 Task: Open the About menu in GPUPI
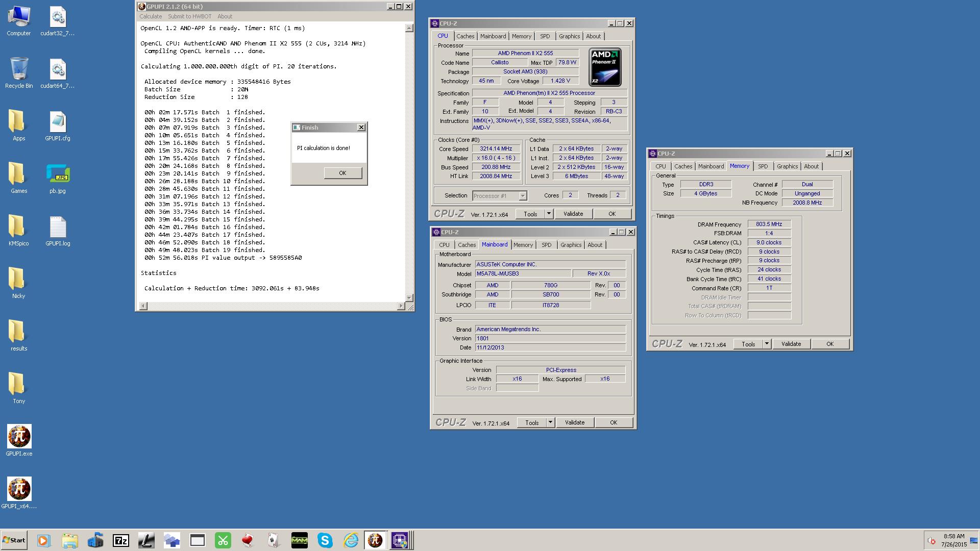(225, 16)
